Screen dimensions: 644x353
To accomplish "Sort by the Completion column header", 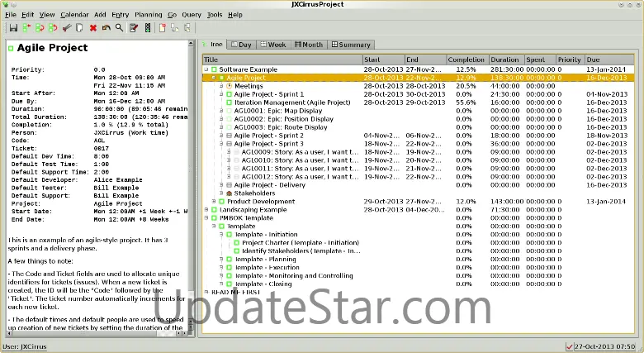I will [466, 60].
